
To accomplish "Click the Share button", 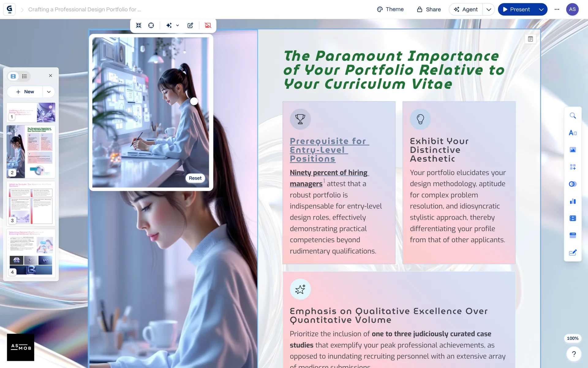I will tap(429, 10).
